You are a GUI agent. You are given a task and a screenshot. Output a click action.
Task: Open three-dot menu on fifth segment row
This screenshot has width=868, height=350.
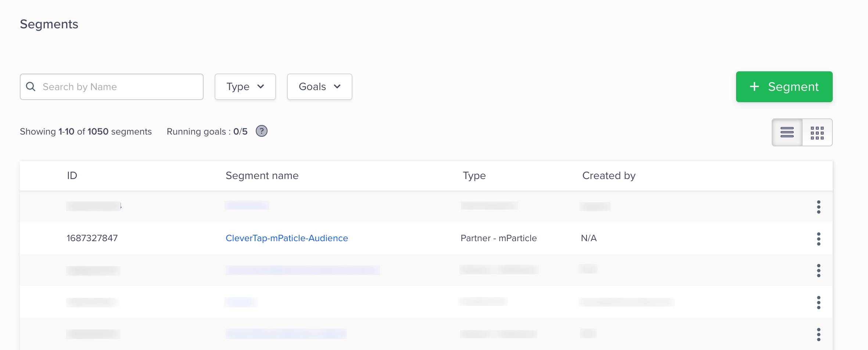pyautogui.click(x=818, y=334)
